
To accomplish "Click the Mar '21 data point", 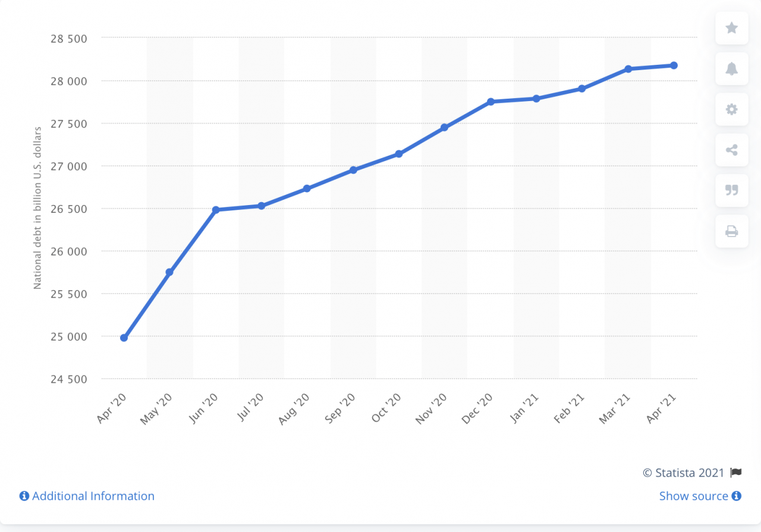I will pyautogui.click(x=628, y=69).
